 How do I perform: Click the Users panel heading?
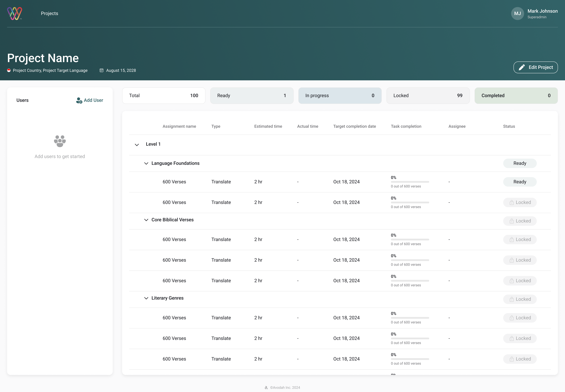(22, 100)
